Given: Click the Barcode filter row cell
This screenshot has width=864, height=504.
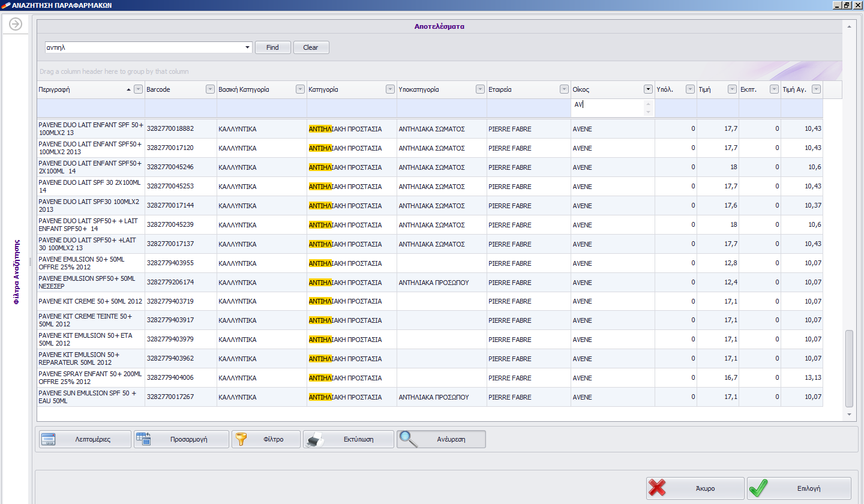Looking at the screenshot, I should point(181,108).
